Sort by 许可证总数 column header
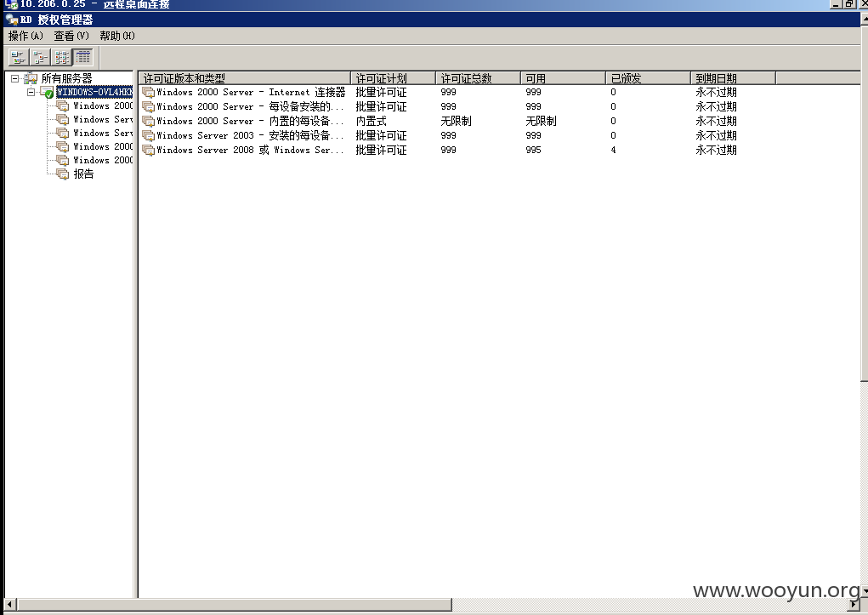 click(x=479, y=78)
